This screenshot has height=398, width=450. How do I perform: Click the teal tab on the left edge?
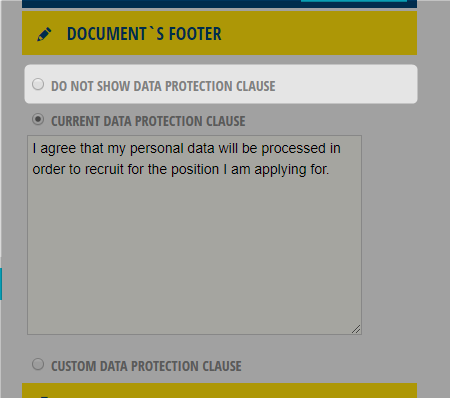[1, 284]
